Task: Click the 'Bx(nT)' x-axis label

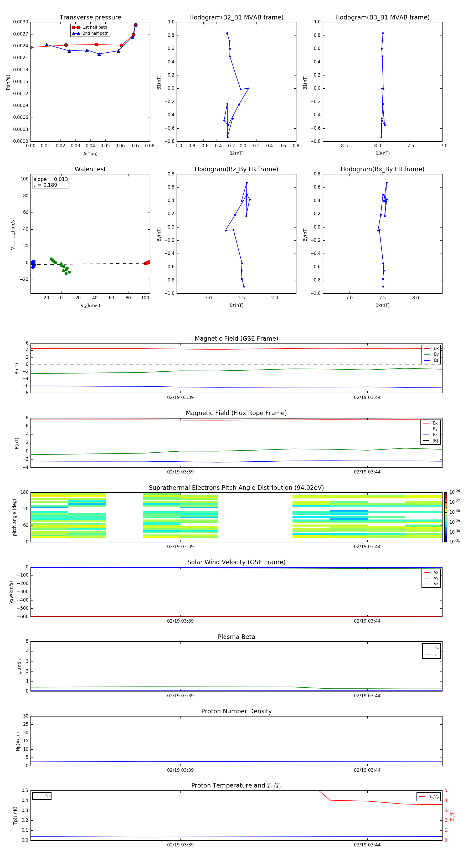Action: (x=382, y=305)
